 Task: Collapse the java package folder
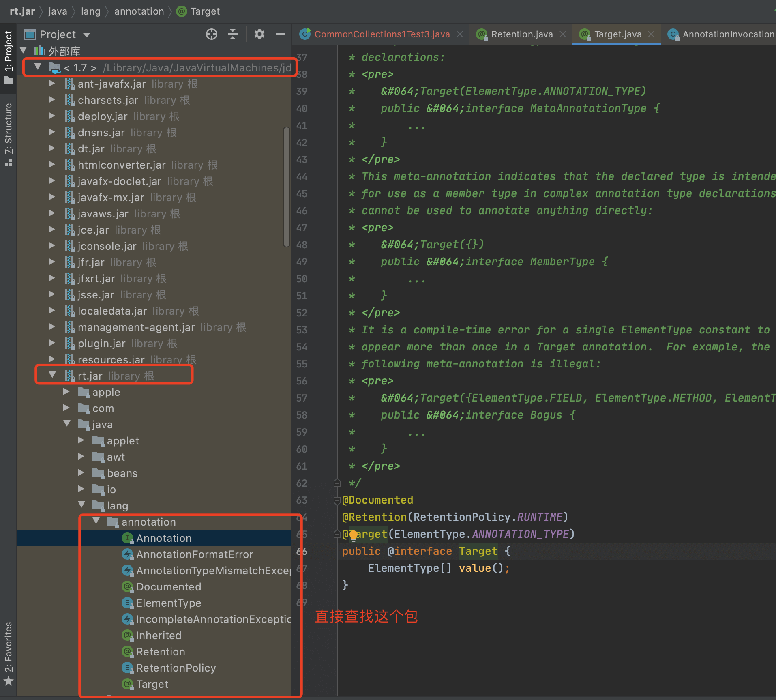click(x=67, y=424)
